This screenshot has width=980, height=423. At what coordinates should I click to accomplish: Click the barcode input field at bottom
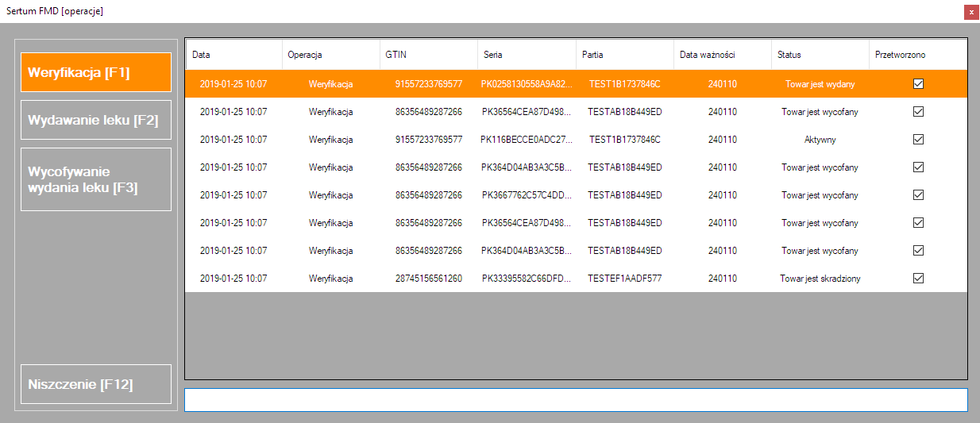(576, 400)
